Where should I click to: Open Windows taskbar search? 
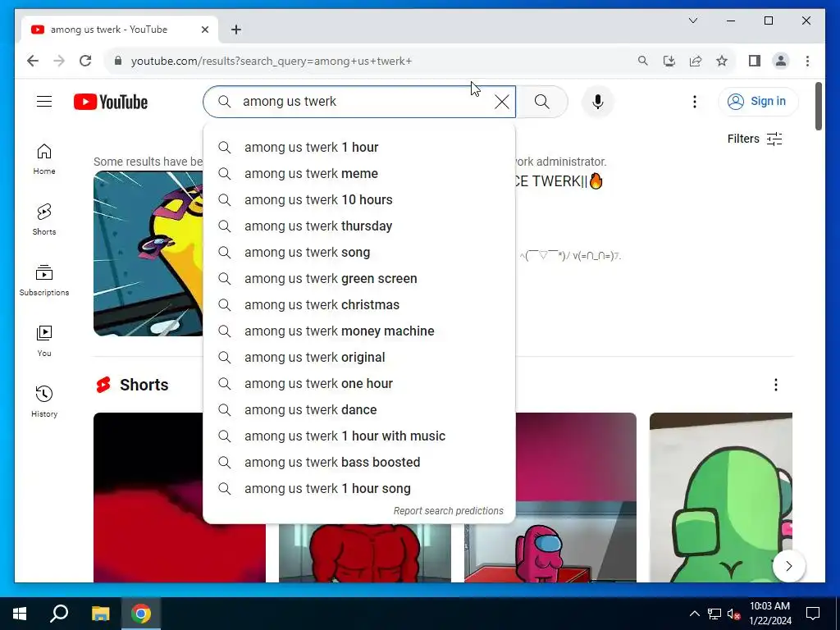(59, 614)
